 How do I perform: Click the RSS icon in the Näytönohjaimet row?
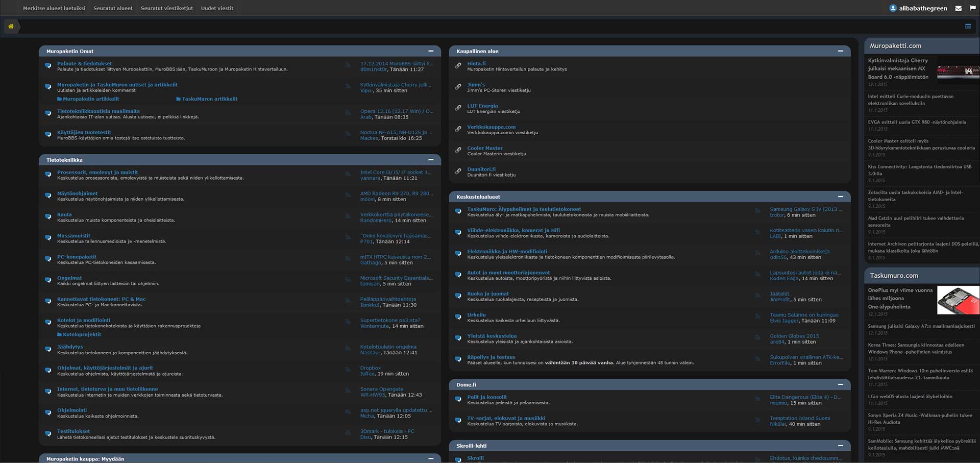[x=348, y=195]
